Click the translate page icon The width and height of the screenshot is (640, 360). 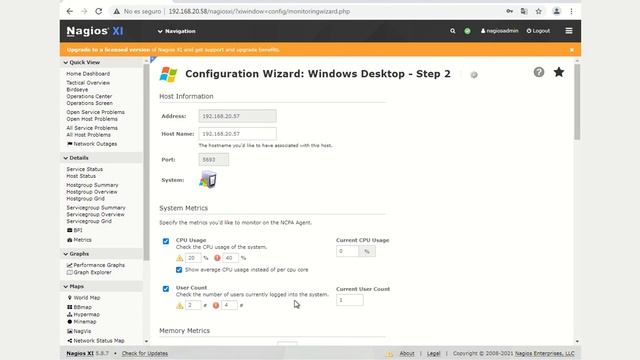pyautogui.click(x=524, y=11)
